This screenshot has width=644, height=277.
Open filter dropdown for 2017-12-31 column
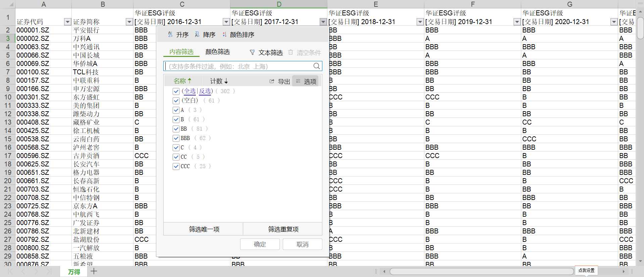coord(323,22)
